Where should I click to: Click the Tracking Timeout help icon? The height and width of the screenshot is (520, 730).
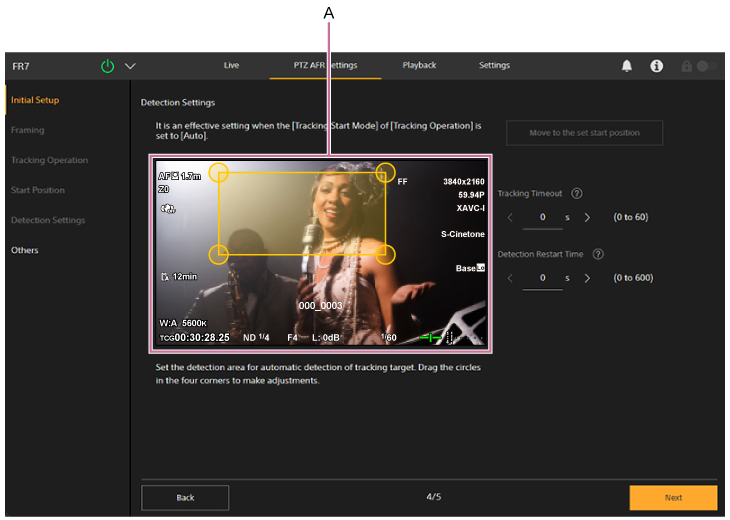(x=577, y=193)
